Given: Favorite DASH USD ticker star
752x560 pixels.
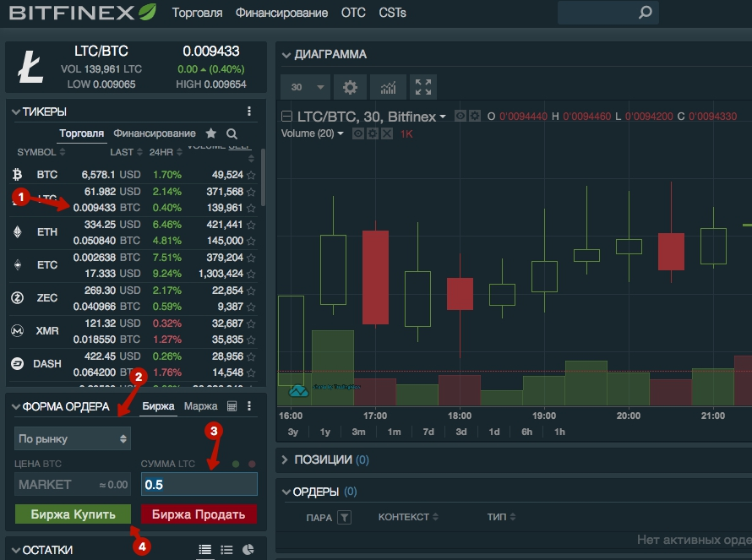Looking at the screenshot, I should pos(251,356).
